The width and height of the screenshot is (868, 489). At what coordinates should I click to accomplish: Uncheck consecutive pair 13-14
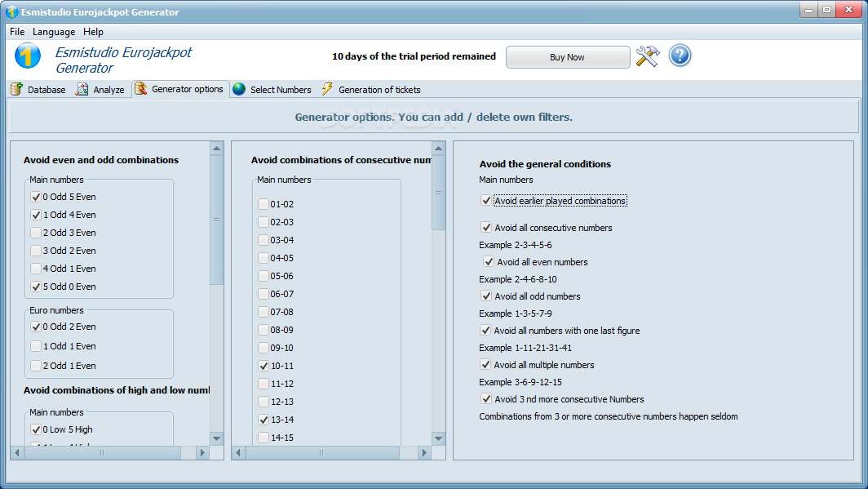[263, 420]
